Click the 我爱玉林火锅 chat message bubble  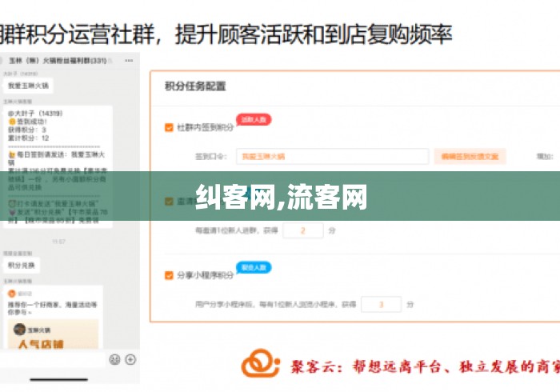(28, 86)
